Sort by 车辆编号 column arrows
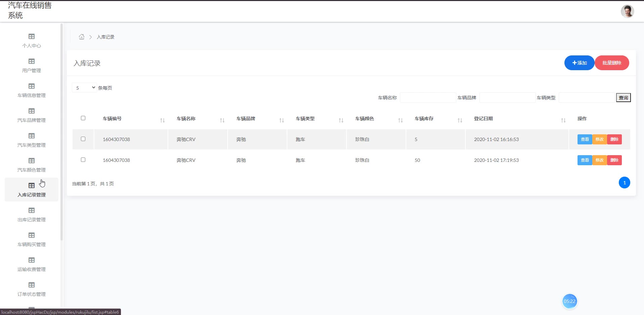Image resolution: width=644 pixels, height=315 pixels. [x=163, y=120]
